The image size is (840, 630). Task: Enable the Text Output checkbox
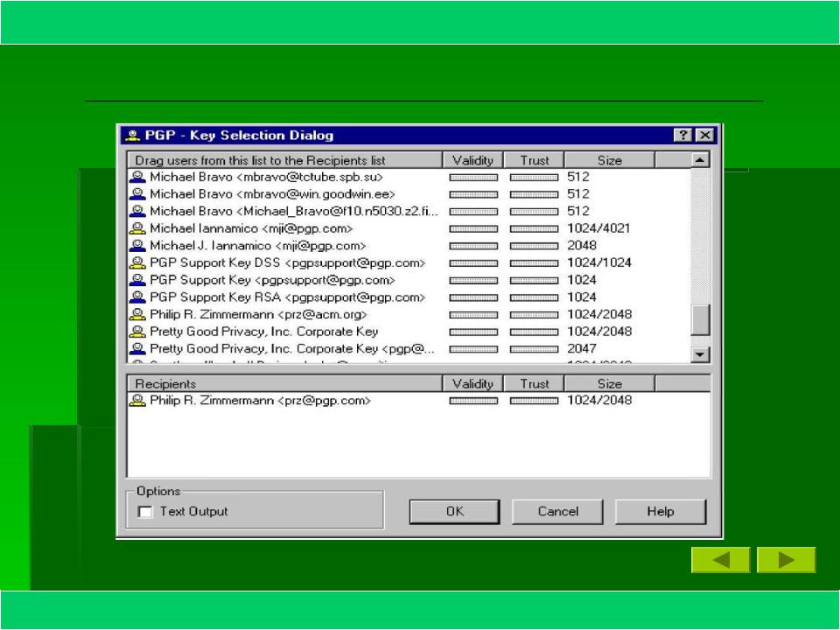pyautogui.click(x=145, y=512)
